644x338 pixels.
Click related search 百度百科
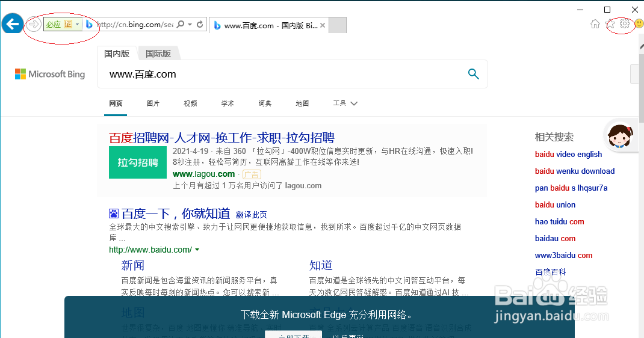(550, 272)
